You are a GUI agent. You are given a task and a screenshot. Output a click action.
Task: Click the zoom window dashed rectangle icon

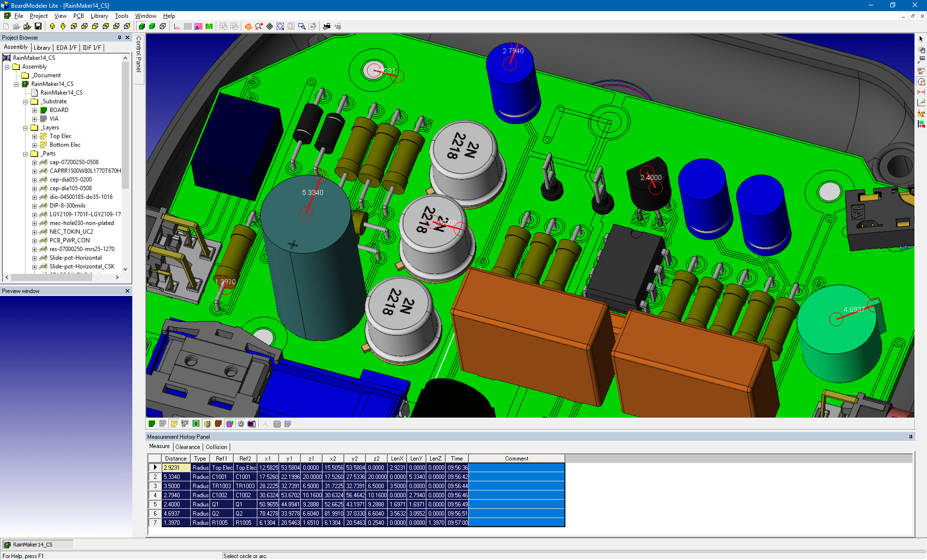coord(280,26)
